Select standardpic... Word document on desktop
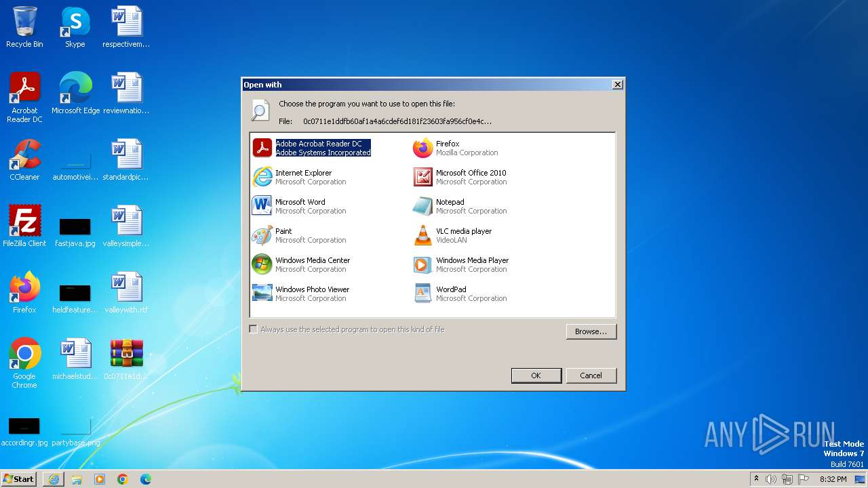This screenshot has width=868, height=488. 126,161
